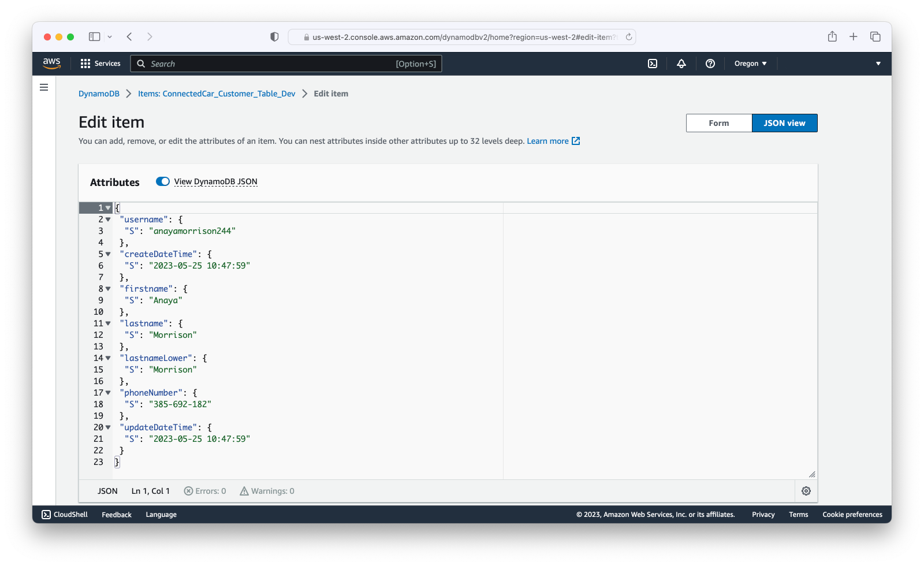The image size is (924, 566).
Task: Open the Safari share icon
Action: 832,36
